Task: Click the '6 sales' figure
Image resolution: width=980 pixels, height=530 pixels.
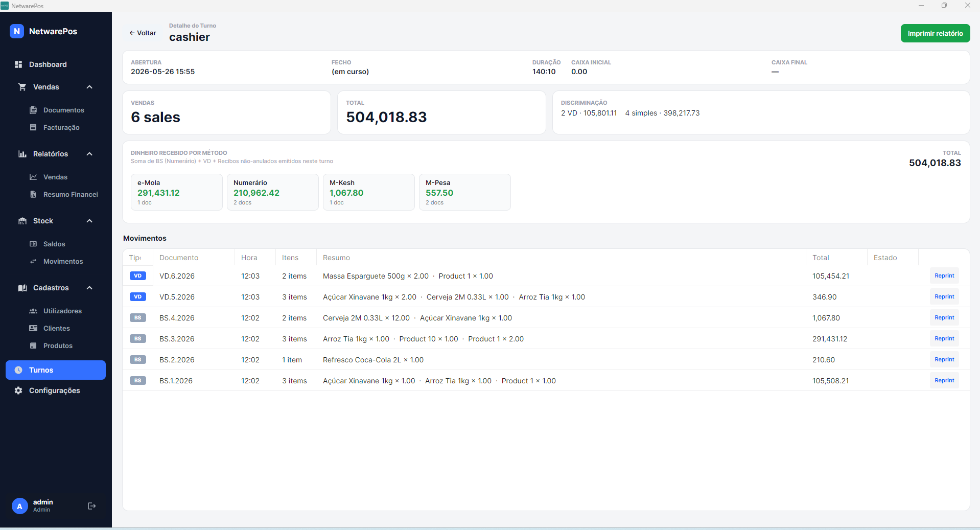Action: tap(155, 117)
